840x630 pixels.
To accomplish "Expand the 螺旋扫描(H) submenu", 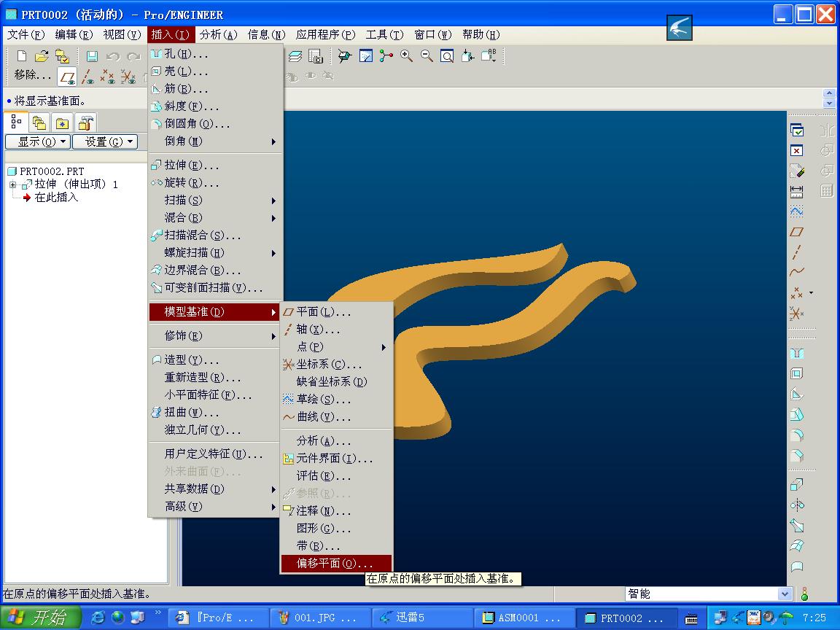I will point(215,253).
